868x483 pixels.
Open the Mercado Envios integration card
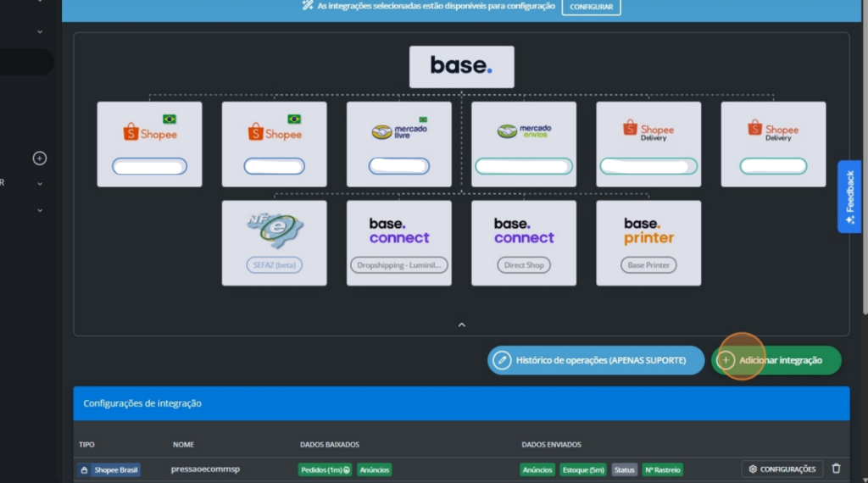coord(524,144)
